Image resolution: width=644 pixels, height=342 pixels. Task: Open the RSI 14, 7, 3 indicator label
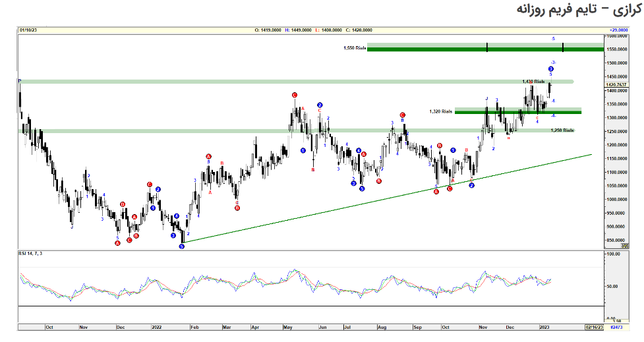pos(34,254)
